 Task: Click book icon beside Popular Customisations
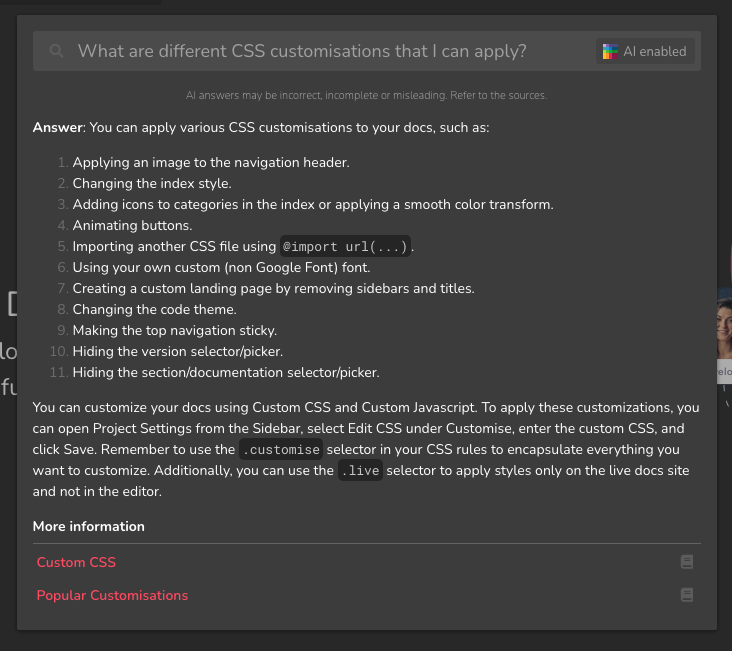[687, 595]
